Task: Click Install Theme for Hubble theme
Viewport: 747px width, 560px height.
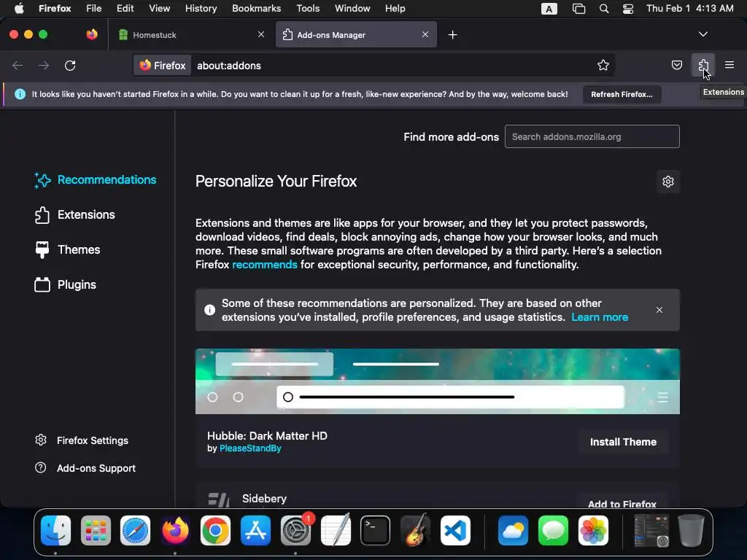Action: pyautogui.click(x=623, y=442)
